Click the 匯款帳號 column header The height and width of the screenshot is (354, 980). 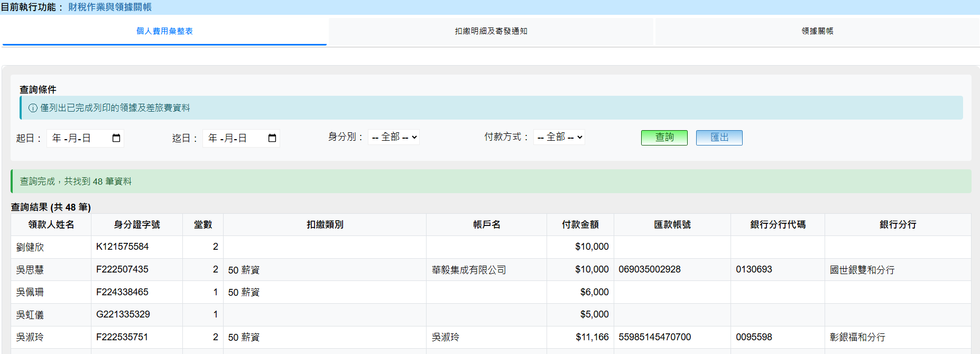coord(672,225)
